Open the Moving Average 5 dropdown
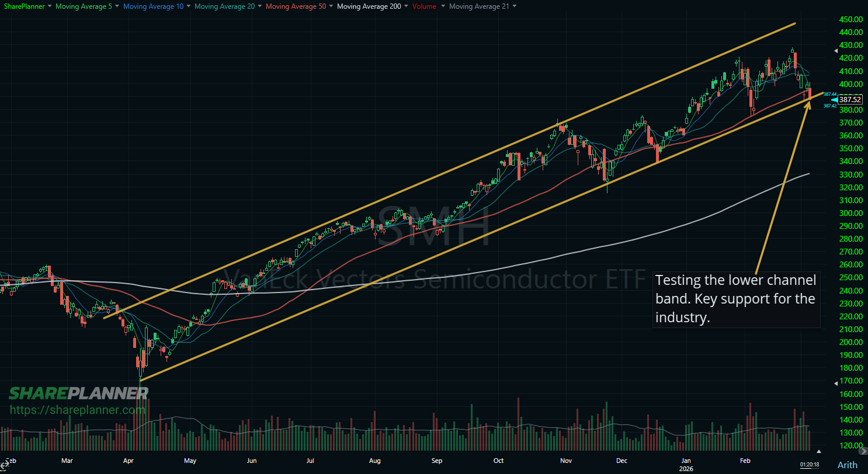This screenshot has width=868, height=474. [x=117, y=6]
